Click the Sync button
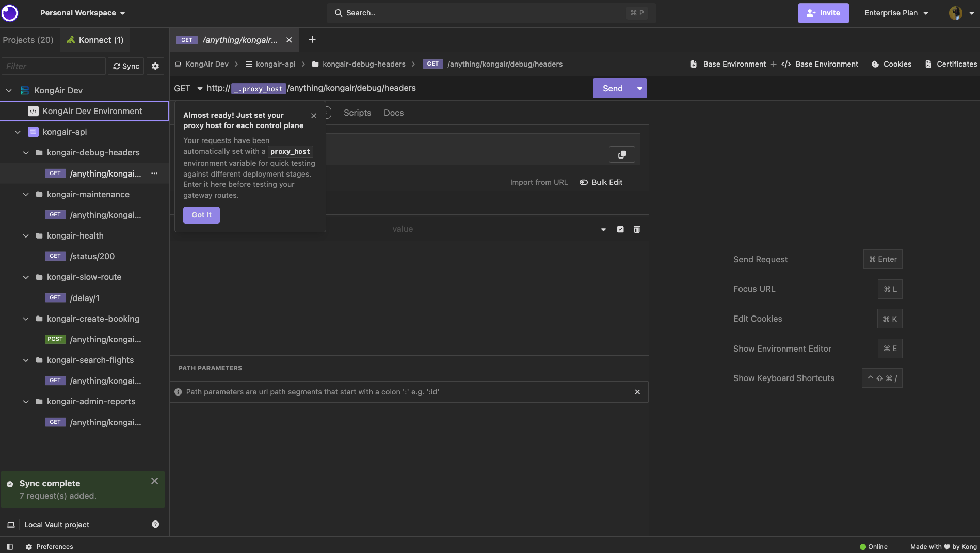The width and height of the screenshot is (980, 553). point(126,66)
